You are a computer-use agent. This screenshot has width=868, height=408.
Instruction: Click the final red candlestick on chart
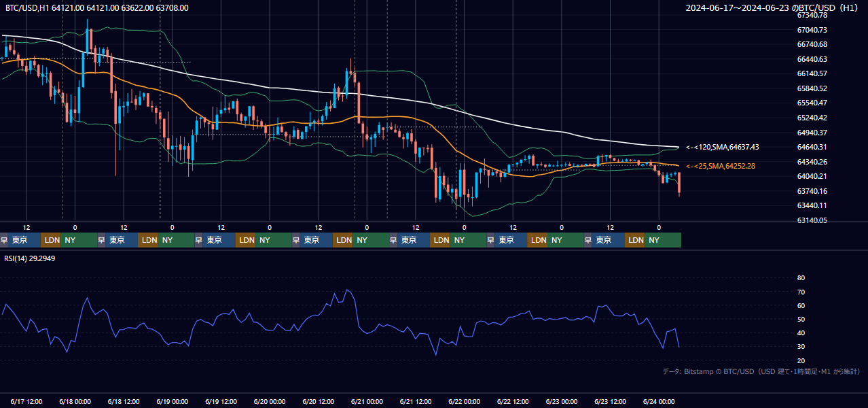tap(679, 184)
